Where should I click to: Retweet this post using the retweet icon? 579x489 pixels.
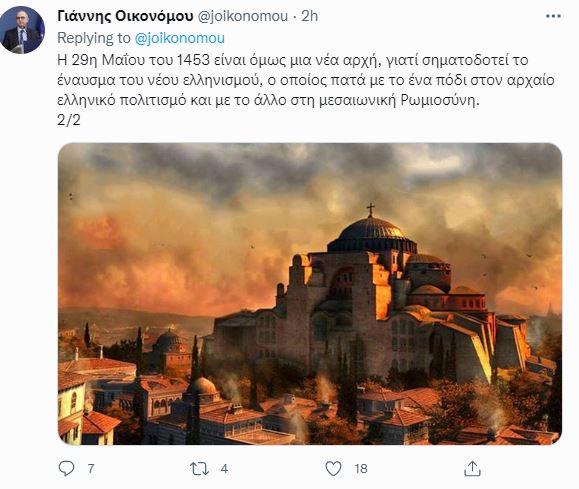(x=199, y=469)
